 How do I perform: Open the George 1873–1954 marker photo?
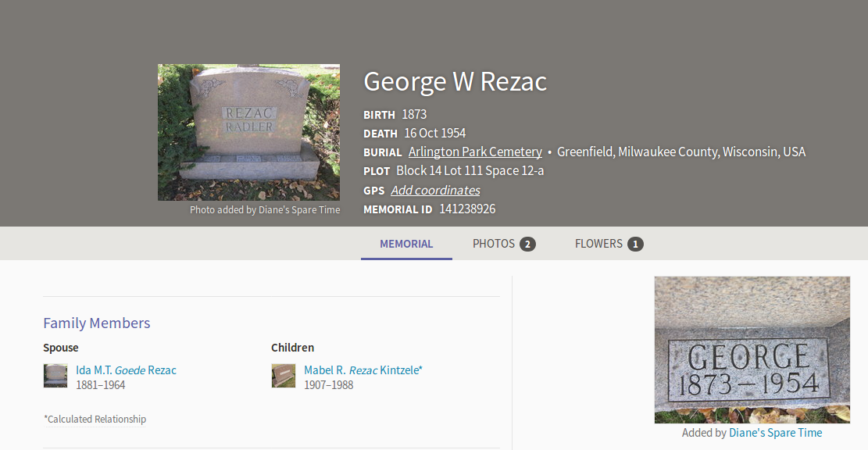752,350
